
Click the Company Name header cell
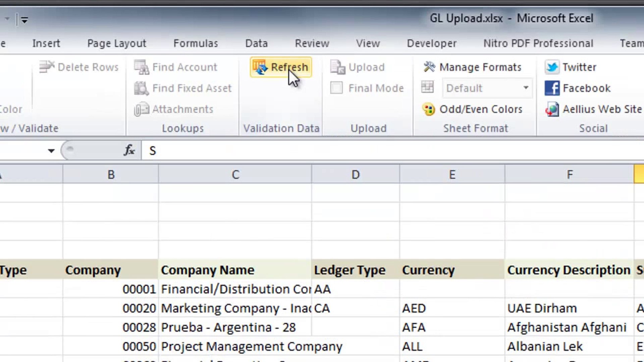click(235, 270)
